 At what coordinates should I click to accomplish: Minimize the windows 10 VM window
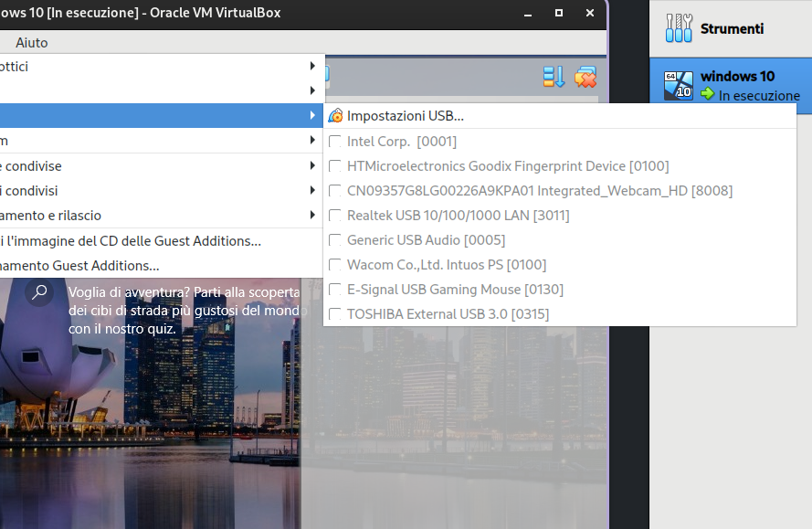pos(528,14)
